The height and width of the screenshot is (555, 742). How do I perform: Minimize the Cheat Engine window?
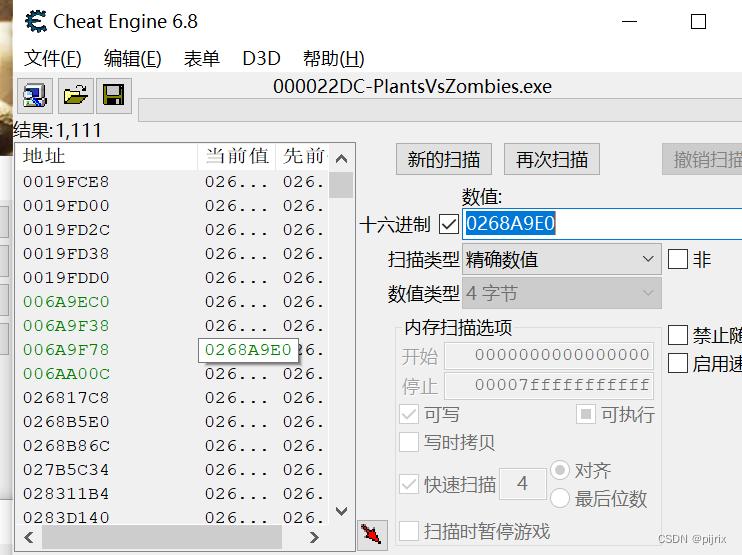coord(629,22)
